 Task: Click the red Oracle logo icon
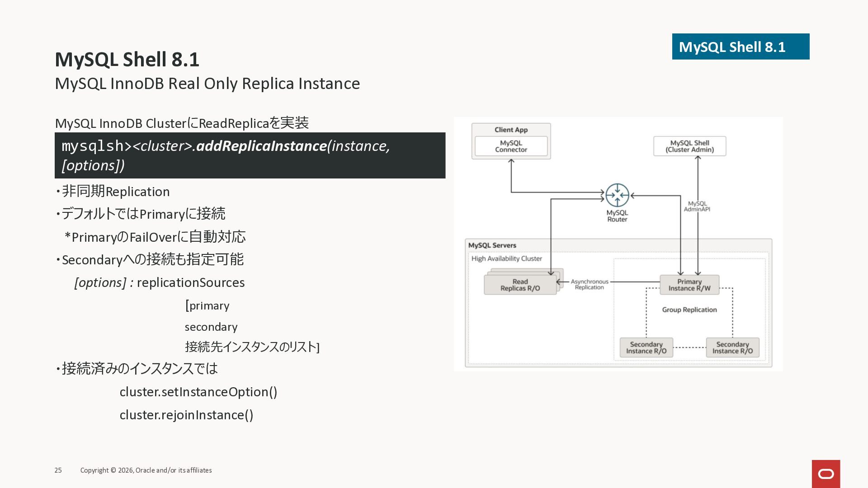[826, 474]
